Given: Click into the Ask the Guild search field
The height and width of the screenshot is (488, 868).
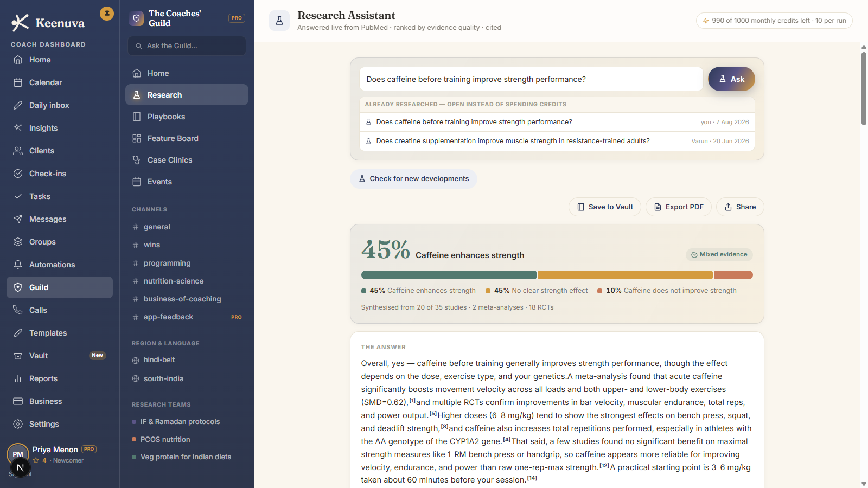Looking at the screenshot, I should point(187,46).
